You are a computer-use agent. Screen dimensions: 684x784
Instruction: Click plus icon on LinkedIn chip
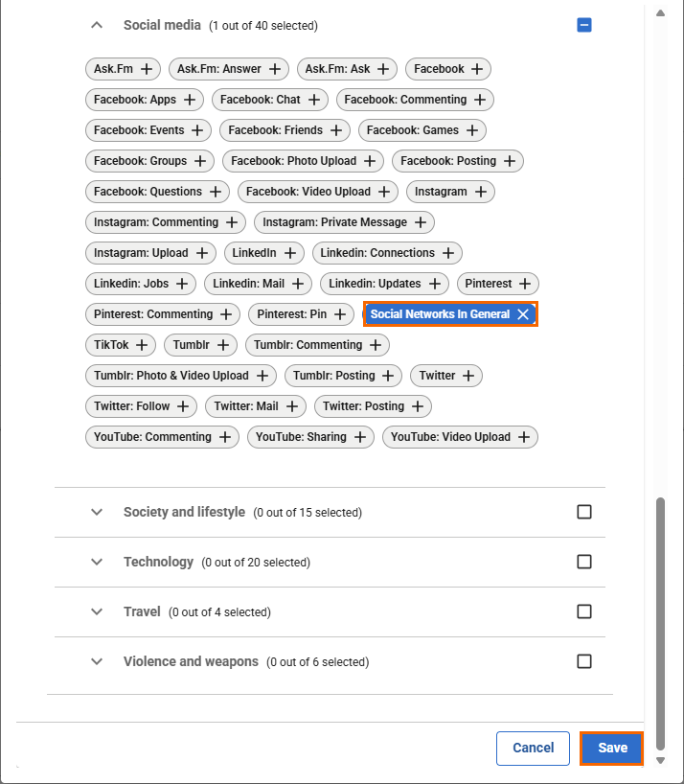pyautogui.click(x=289, y=253)
